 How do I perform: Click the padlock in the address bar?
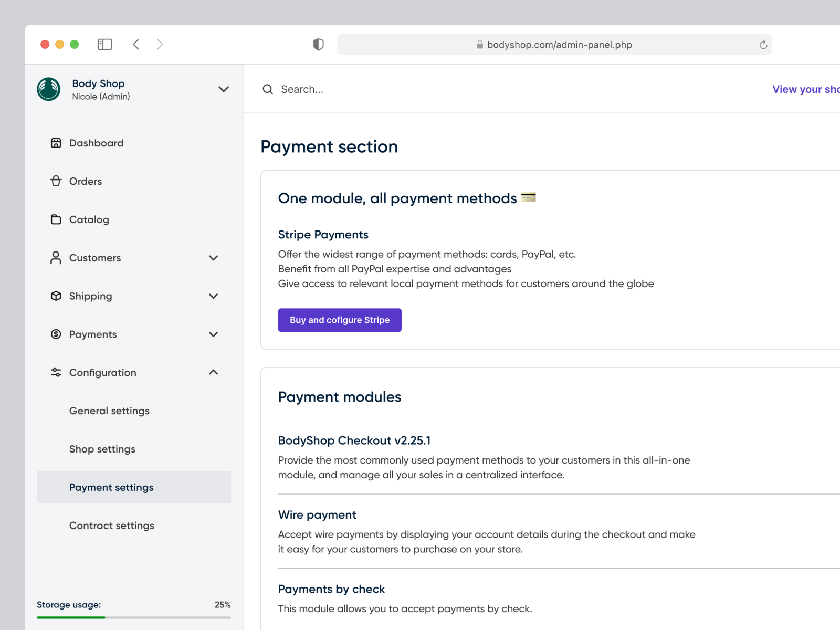(x=479, y=45)
